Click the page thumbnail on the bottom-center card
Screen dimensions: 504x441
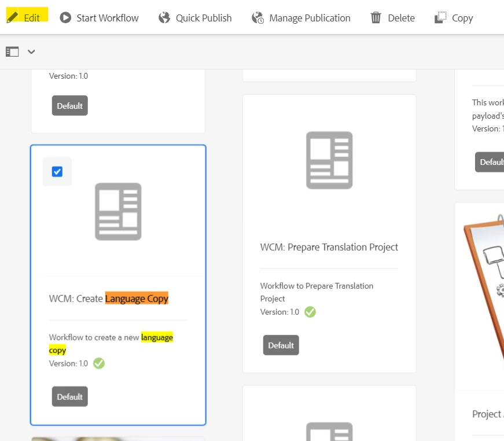click(329, 432)
